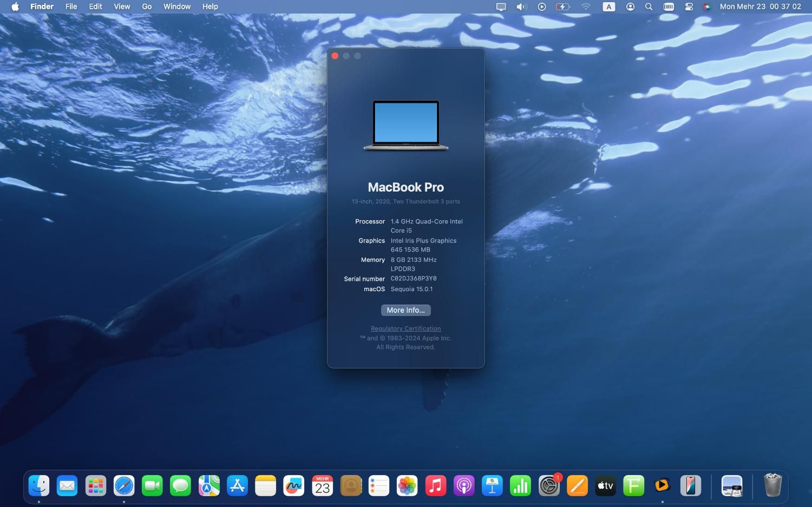This screenshot has width=812, height=507.
Task: Open Spotlight search
Action: [x=649, y=6]
